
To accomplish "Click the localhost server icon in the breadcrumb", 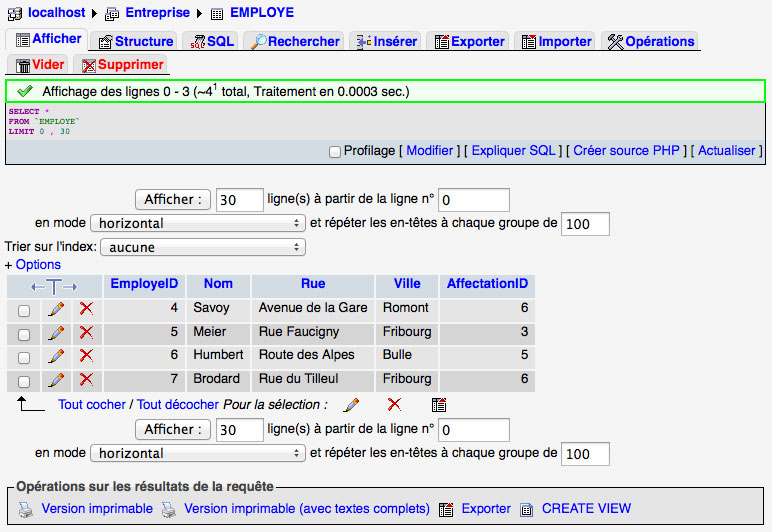I will (15, 13).
